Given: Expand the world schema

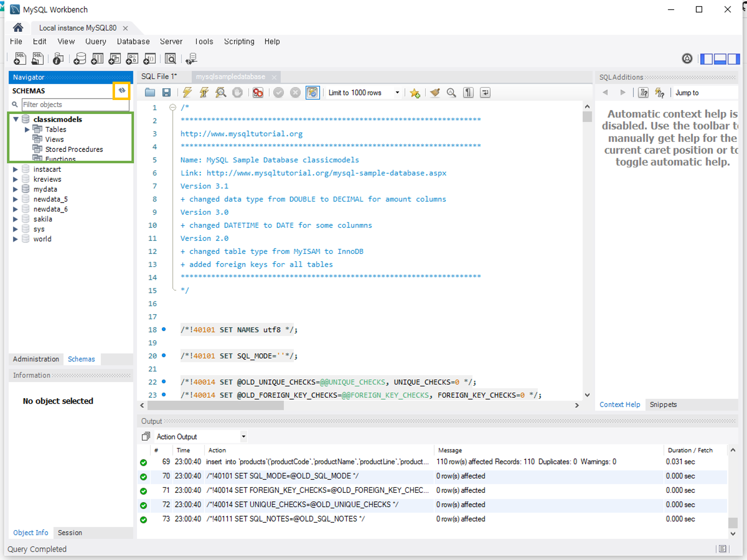Looking at the screenshot, I should pos(15,239).
